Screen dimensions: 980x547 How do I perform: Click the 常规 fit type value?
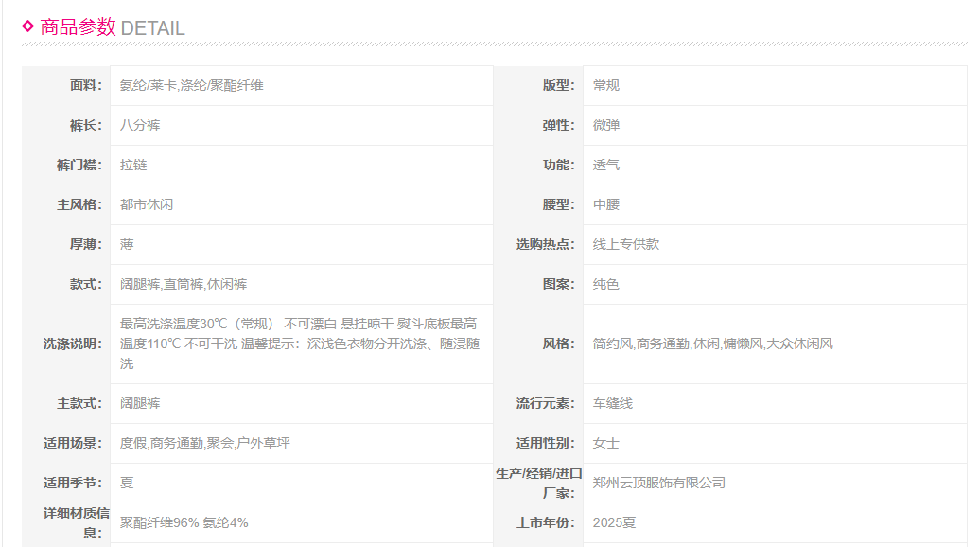click(606, 85)
